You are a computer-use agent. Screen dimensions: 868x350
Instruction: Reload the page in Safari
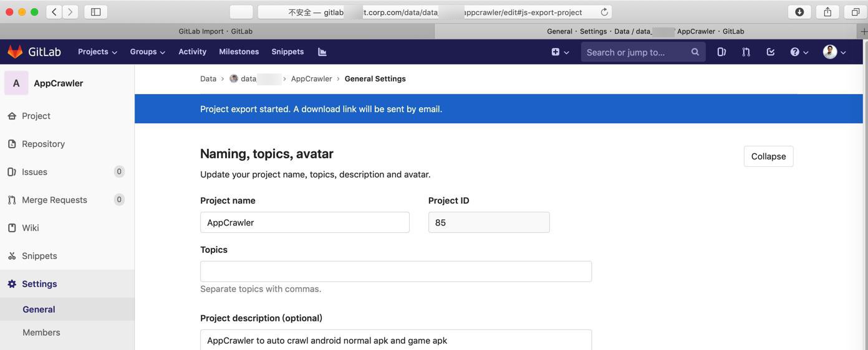pyautogui.click(x=604, y=12)
